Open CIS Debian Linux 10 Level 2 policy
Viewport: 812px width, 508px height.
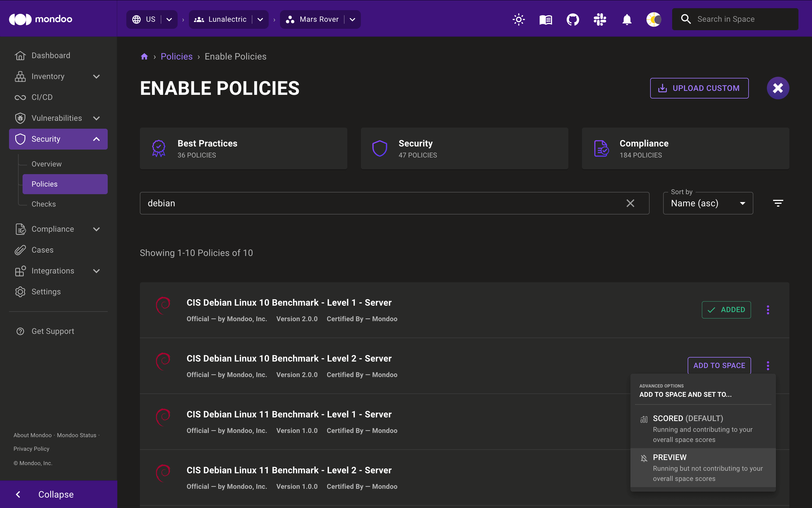click(x=289, y=358)
